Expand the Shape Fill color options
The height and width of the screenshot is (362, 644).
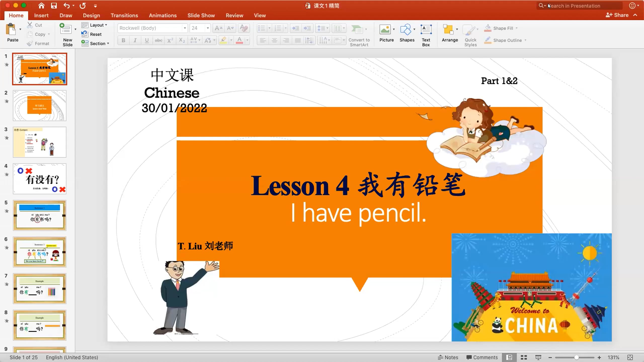point(517,28)
